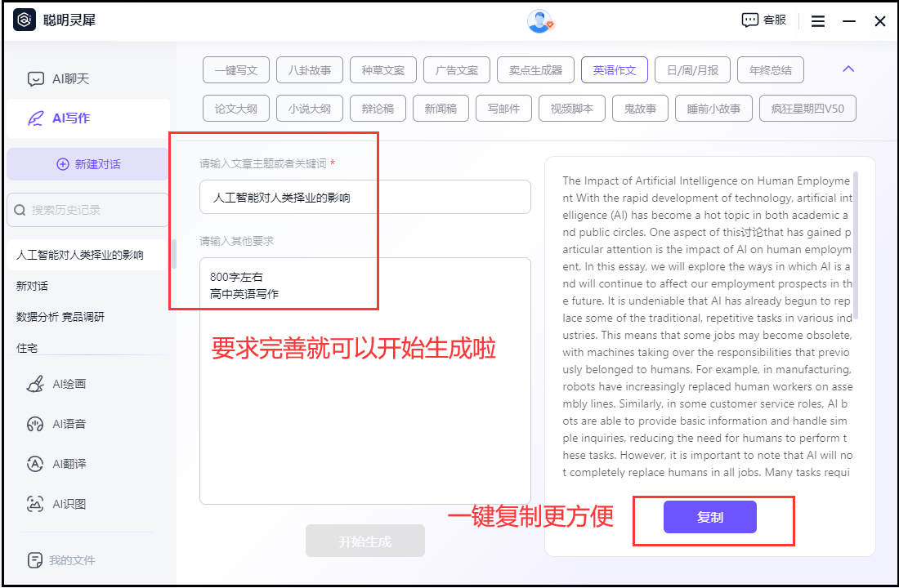Click the history list scrollbar
This screenshot has width=899, height=588.
pos(174,254)
